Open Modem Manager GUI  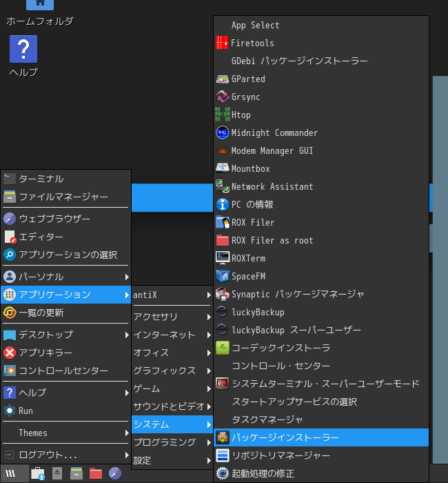click(321, 150)
